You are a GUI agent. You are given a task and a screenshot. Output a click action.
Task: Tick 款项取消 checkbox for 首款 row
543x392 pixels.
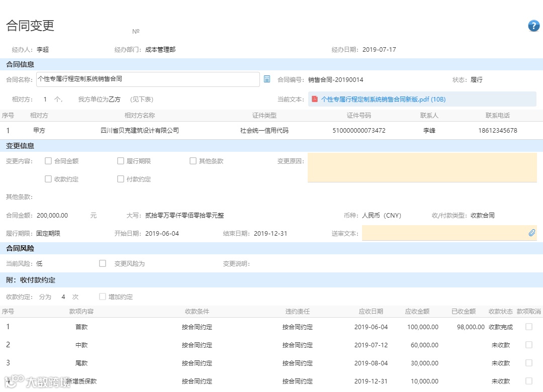click(x=529, y=327)
